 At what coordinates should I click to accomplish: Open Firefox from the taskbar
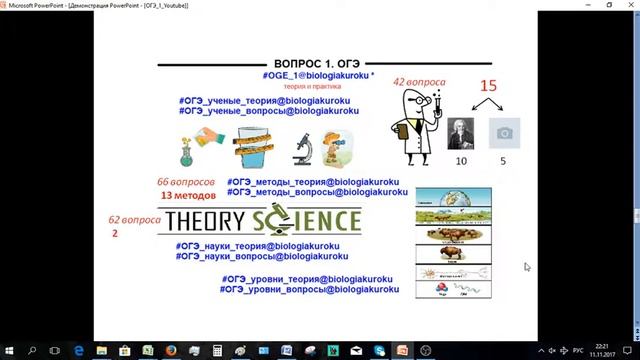[171, 351]
